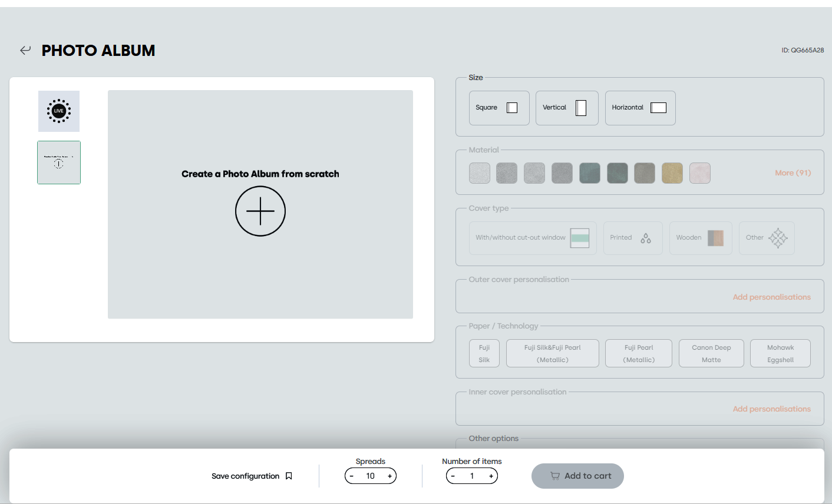Click Add to cart button

pos(577,476)
